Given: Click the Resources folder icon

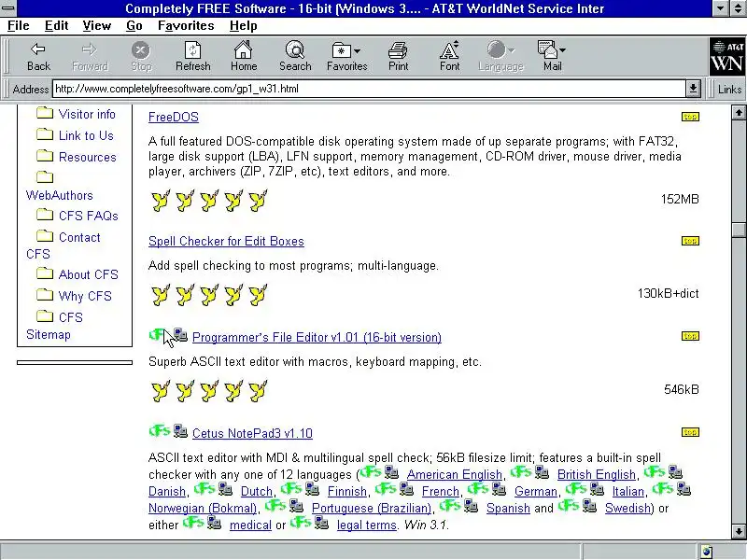Looking at the screenshot, I should (x=45, y=156).
